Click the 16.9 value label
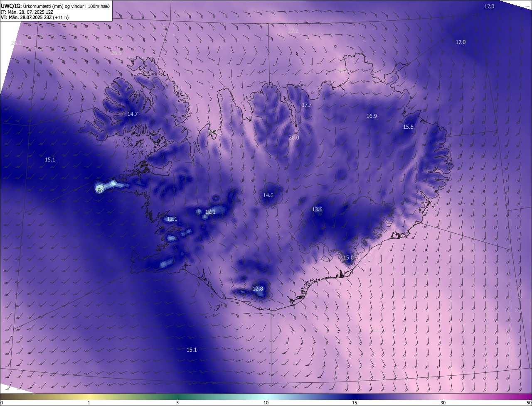The image size is (532, 406). point(372,116)
